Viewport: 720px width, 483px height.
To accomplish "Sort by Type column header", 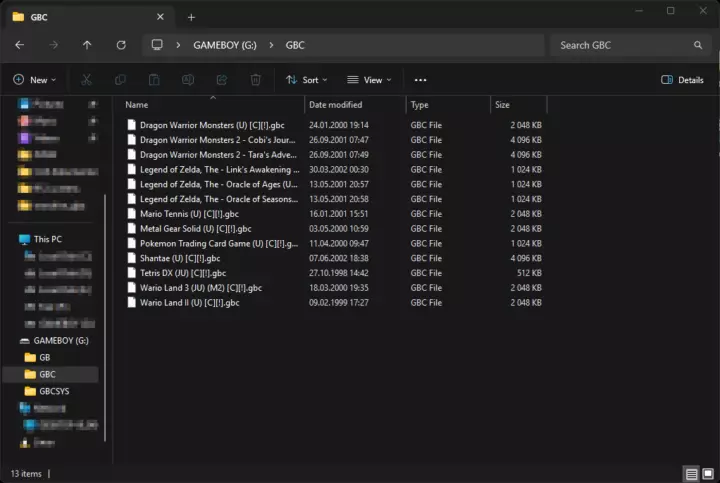I will (x=419, y=105).
